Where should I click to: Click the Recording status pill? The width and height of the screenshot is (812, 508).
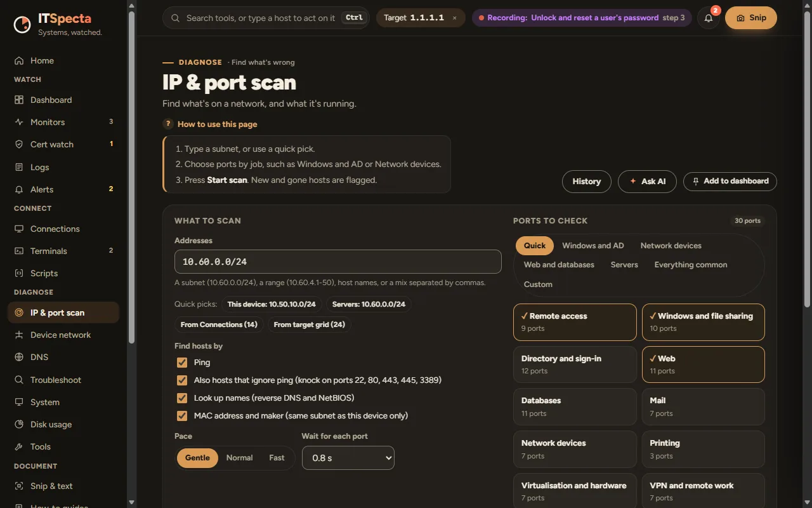(582, 18)
